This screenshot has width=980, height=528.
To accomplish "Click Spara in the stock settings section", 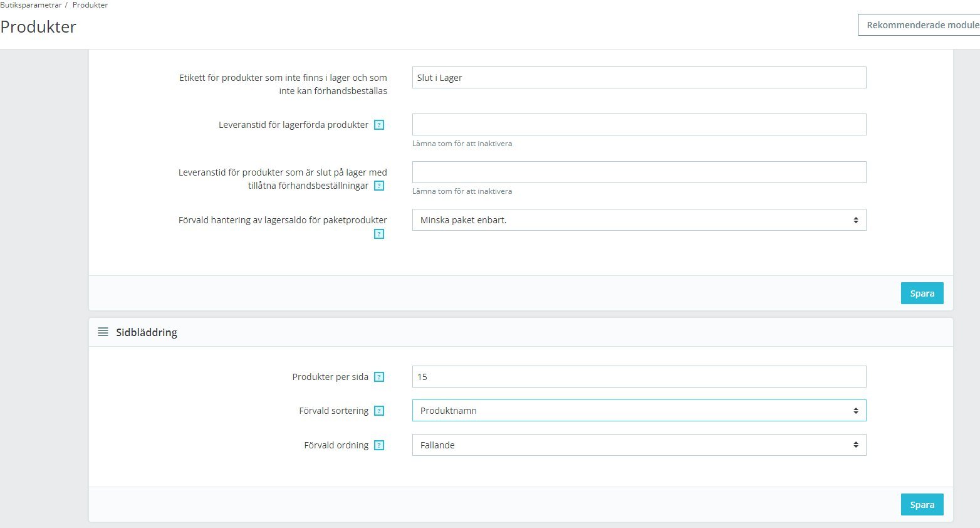I will tap(922, 293).
